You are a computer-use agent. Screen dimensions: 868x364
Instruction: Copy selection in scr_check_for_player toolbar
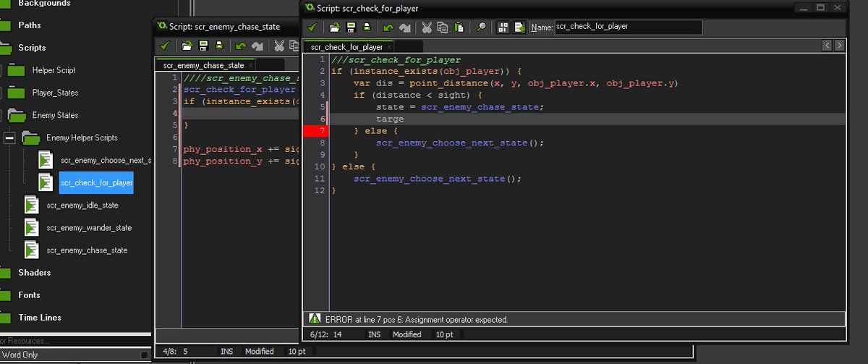pos(443,27)
